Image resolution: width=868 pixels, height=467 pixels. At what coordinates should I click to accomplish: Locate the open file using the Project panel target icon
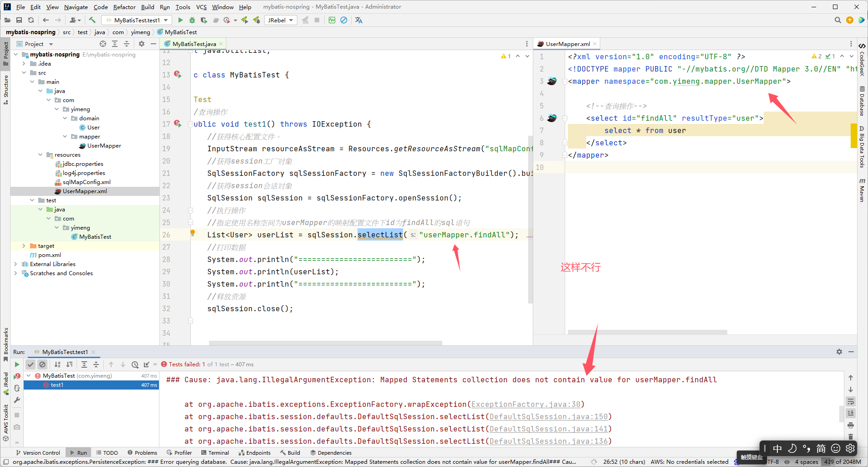coord(103,44)
